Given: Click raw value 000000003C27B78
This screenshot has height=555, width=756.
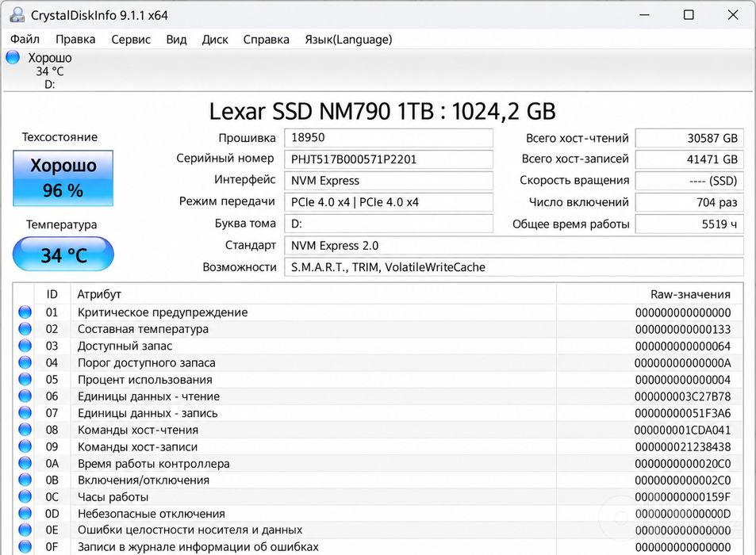Looking at the screenshot, I should pyautogui.click(x=683, y=396).
